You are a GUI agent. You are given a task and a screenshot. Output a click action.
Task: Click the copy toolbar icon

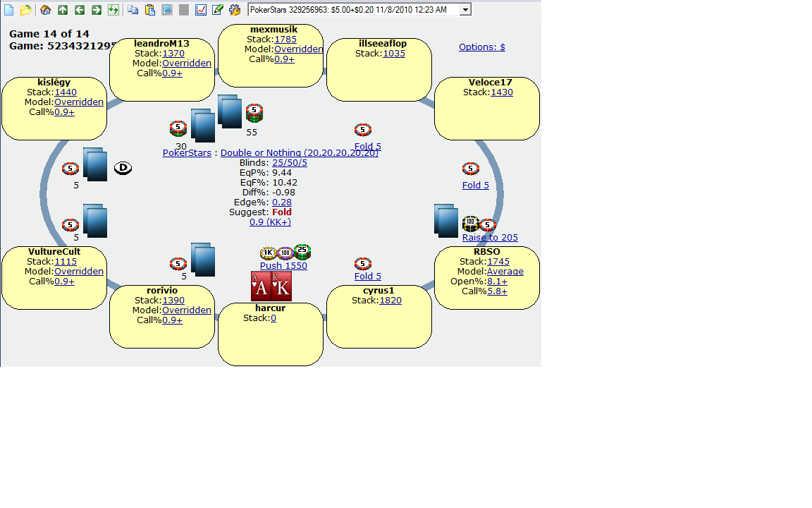tap(133, 10)
